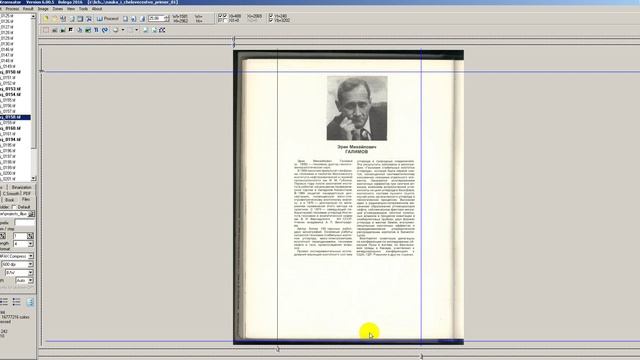
Task: Click the browse button beside folder path
Action: pyautogui.click(x=31, y=214)
